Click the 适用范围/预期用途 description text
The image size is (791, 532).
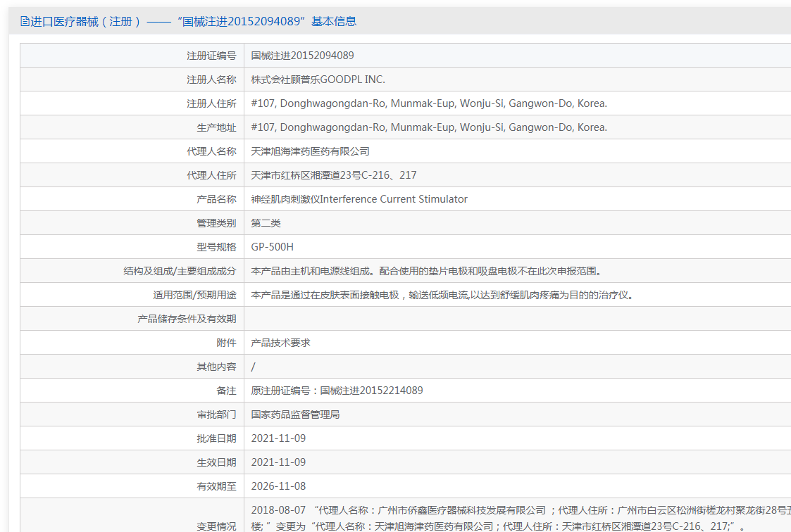[x=442, y=295]
